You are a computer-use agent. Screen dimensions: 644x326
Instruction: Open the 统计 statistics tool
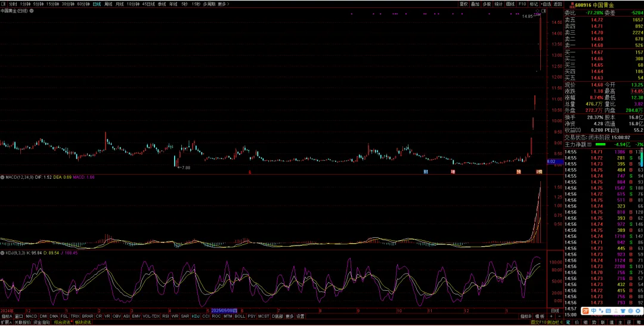click(499, 4)
